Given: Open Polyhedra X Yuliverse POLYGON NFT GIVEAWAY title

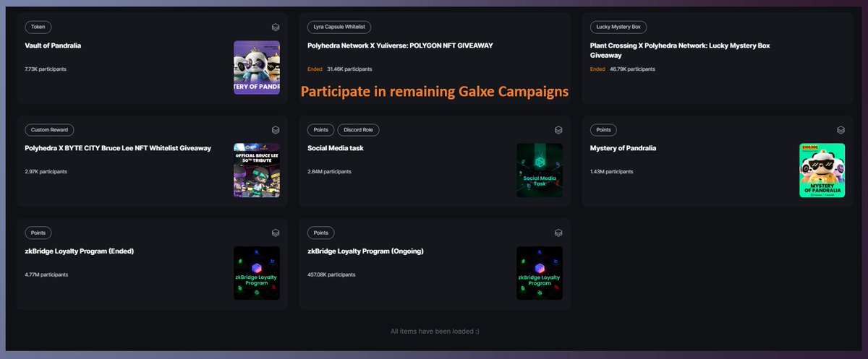Looking at the screenshot, I should [x=400, y=46].
